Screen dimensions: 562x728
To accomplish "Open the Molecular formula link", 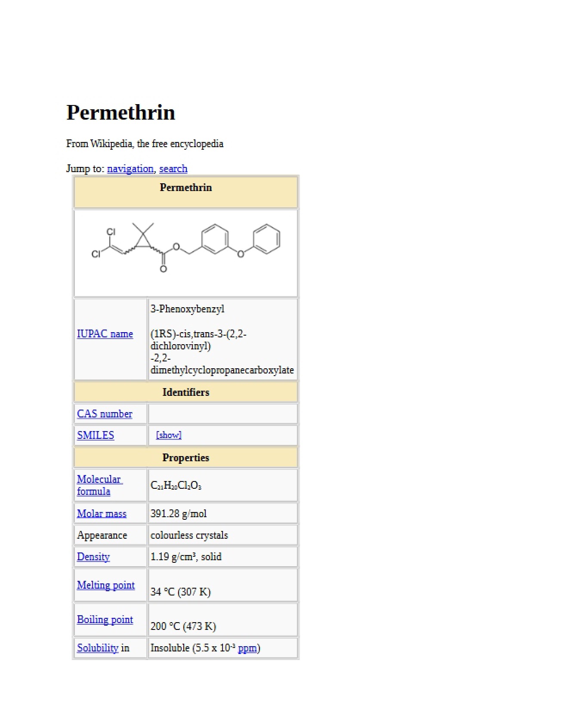I will 100,485.
